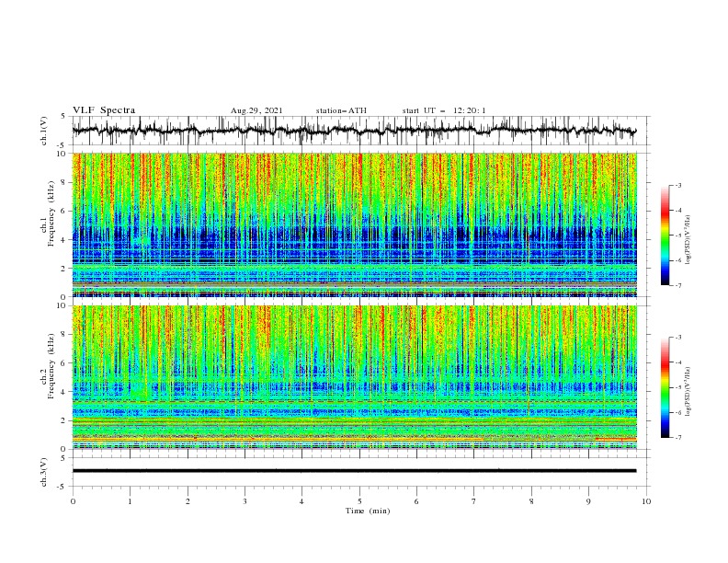Select the ch.2 'log(PSD)(V²/Hz)' colorbar label
The width and height of the screenshot is (728, 563).
click(689, 392)
